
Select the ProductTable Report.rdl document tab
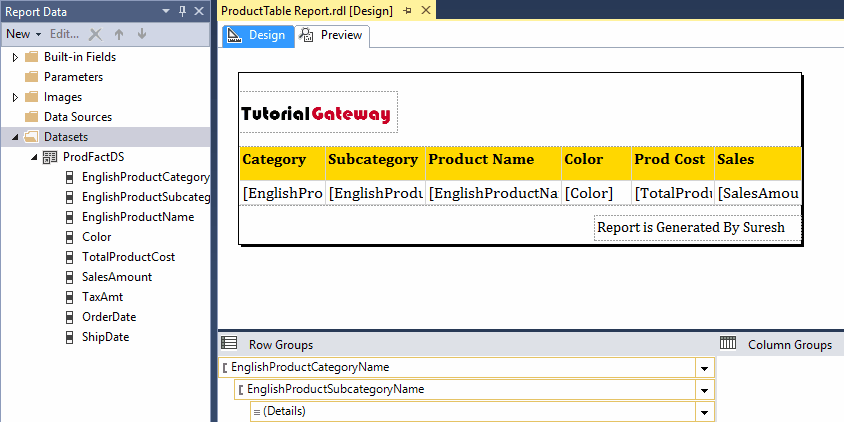pos(307,11)
